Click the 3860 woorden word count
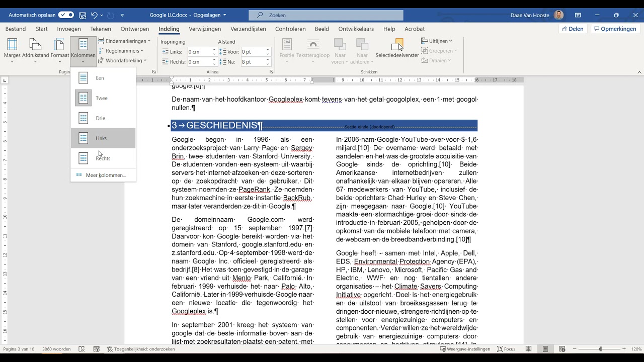644x362 pixels. (x=56, y=349)
